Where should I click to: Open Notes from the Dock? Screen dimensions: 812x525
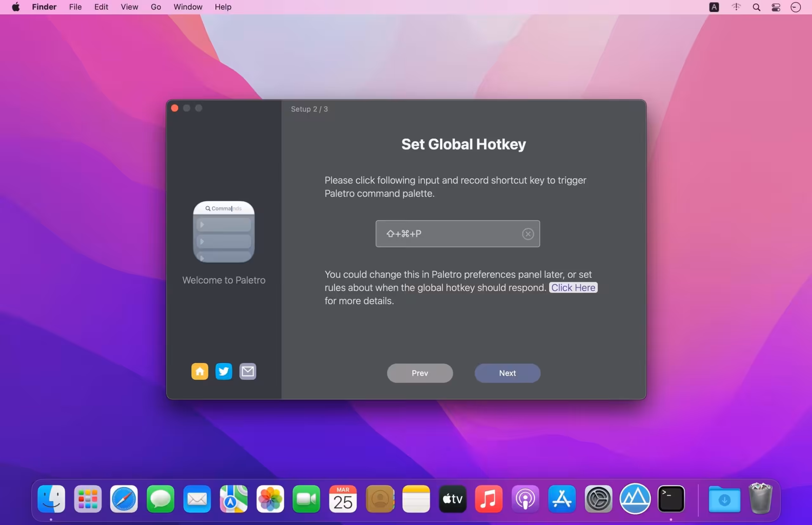pos(416,499)
